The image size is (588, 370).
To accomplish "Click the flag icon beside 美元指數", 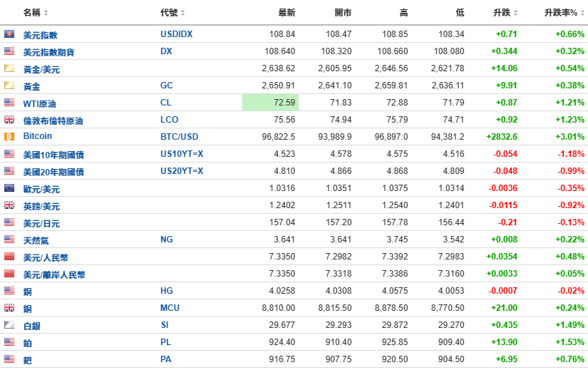I will (x=9, y=34).
